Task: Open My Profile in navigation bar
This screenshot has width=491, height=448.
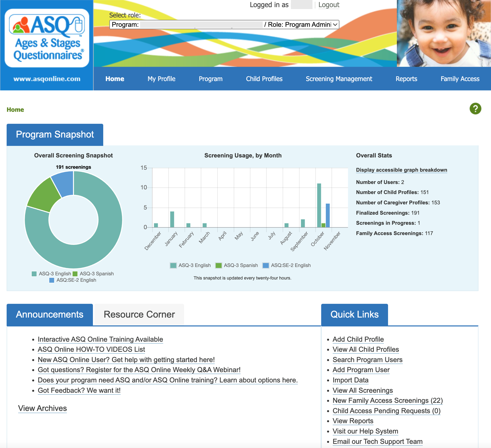Action: pos(161,79)
